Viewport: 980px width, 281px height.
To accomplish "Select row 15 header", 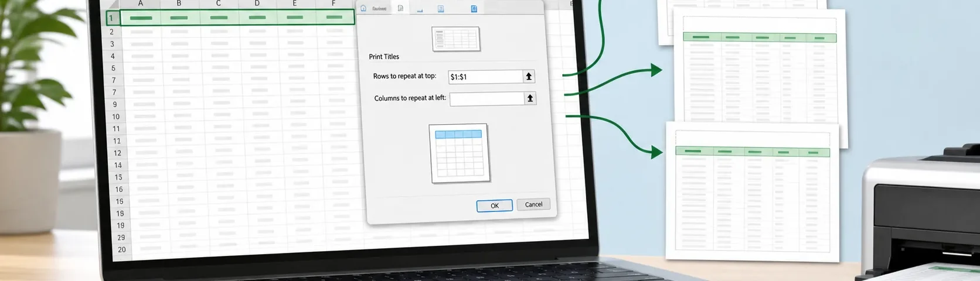I will pos(118,177).
